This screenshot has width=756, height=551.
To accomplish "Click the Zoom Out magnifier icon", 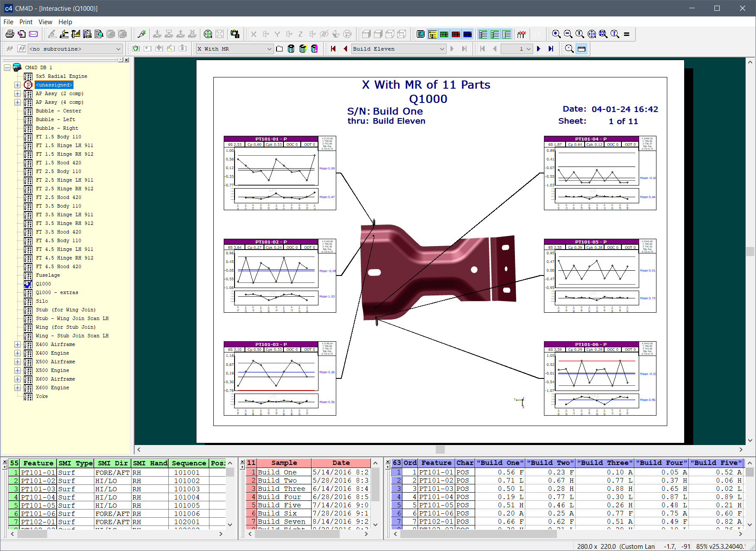I will point(568,34).
